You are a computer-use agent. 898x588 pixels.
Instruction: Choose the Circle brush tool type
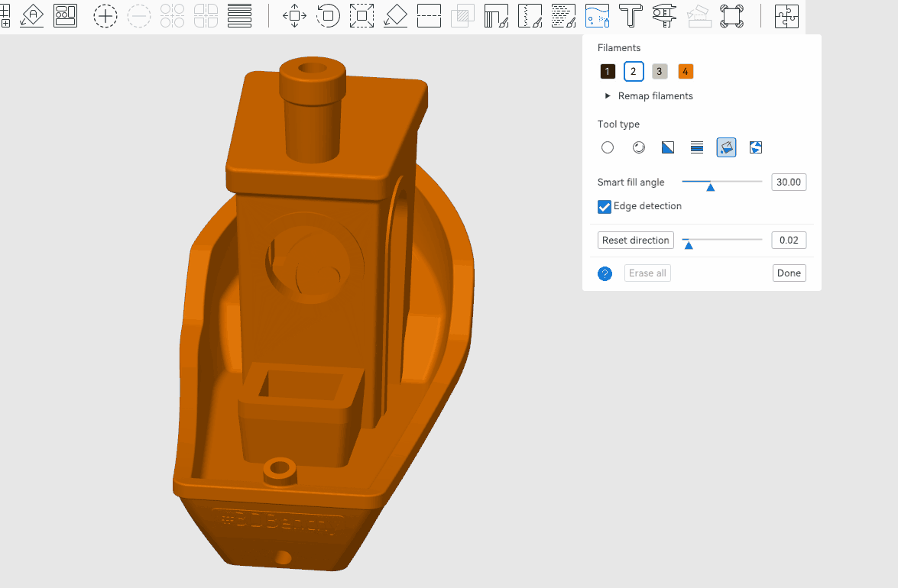(608, 147)
